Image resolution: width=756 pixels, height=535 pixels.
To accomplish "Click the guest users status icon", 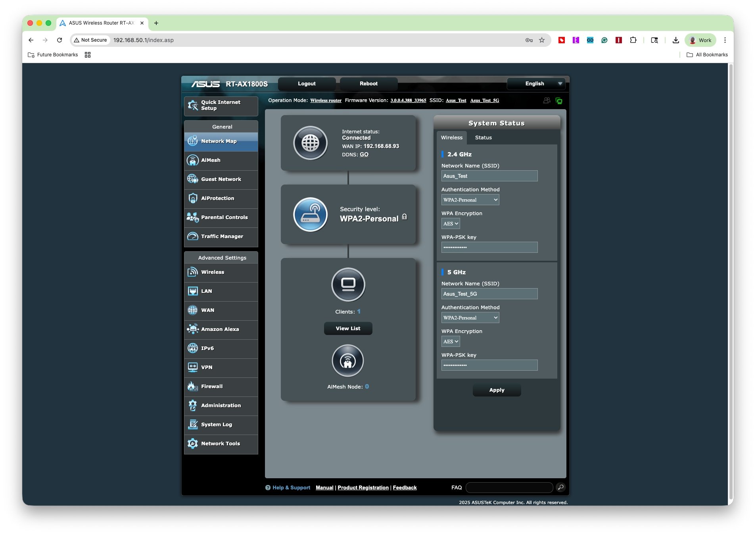I will (x=547, y=101).
